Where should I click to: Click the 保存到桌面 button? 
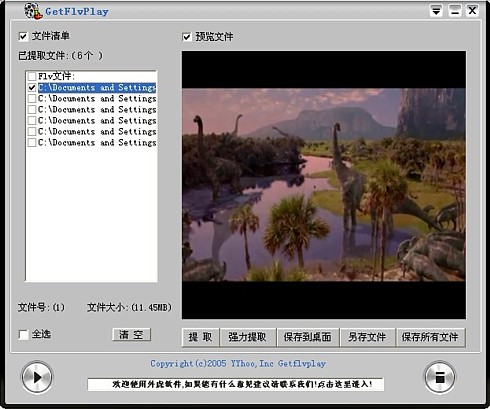click(307, 337)
